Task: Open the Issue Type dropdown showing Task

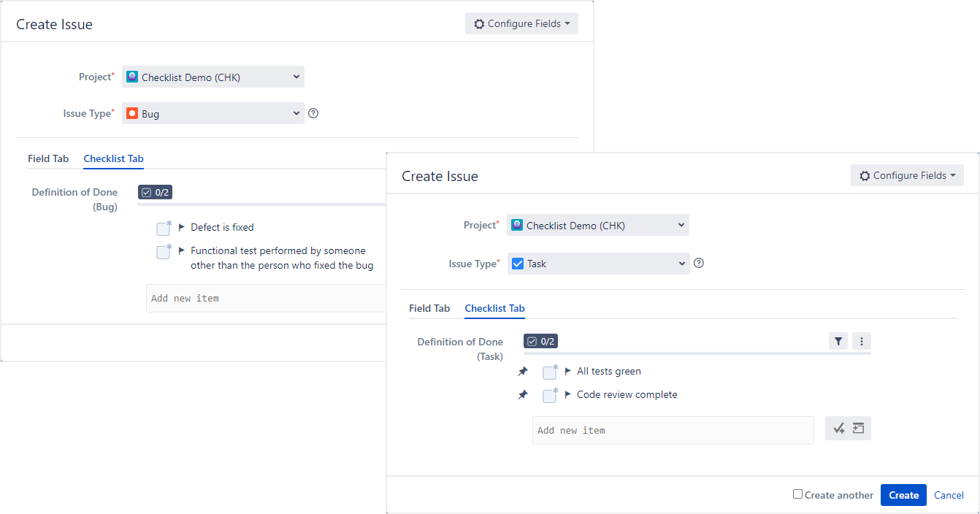Action: tap(597, 264)
